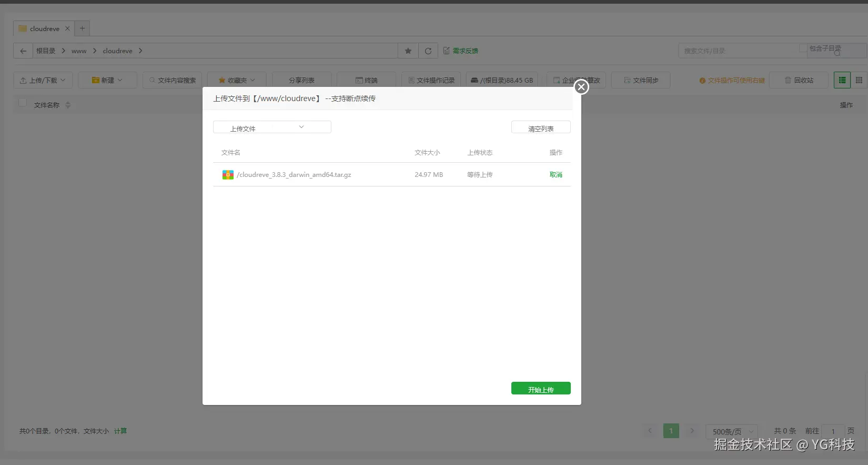The height and width of the screenshot is (465, 868).
Task: Open a new tab with the plus icon
Action: [x=82, y=28]
